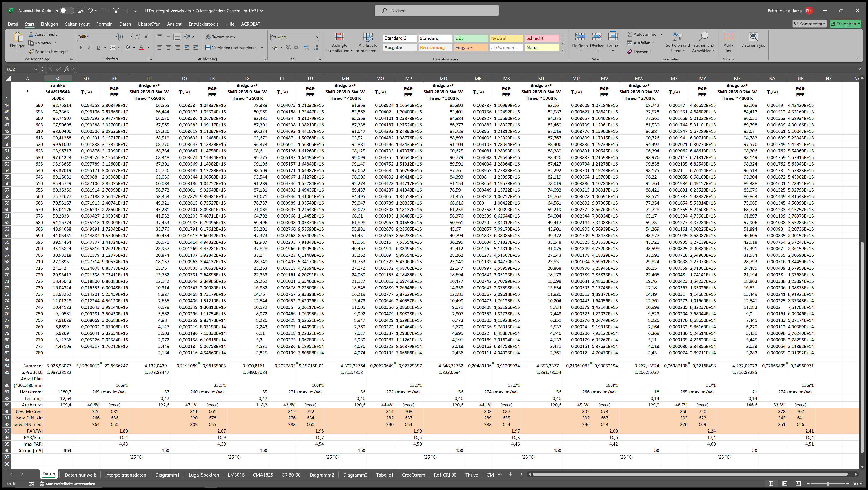The height and width of the screenshot is (490, 868).
Task: Click the Add-Ins icon
Action: tap(728, 37)
